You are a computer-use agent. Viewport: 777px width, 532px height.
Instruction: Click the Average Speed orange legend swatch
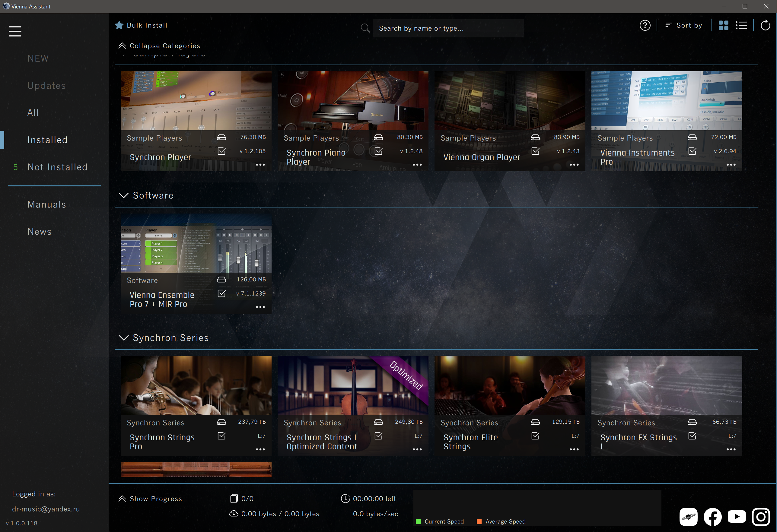pos(479,522)
